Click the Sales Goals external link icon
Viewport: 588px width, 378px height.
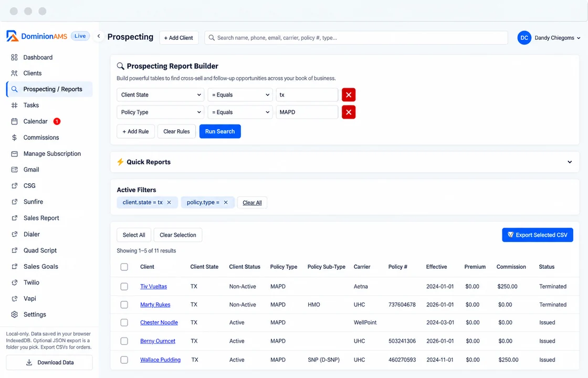click(14, 267)
